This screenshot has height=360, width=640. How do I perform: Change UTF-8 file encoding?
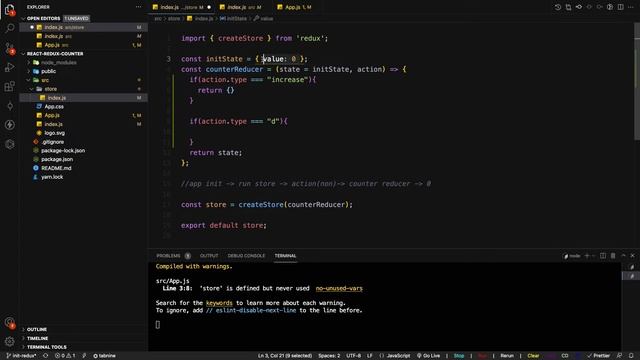pos(353,356)
